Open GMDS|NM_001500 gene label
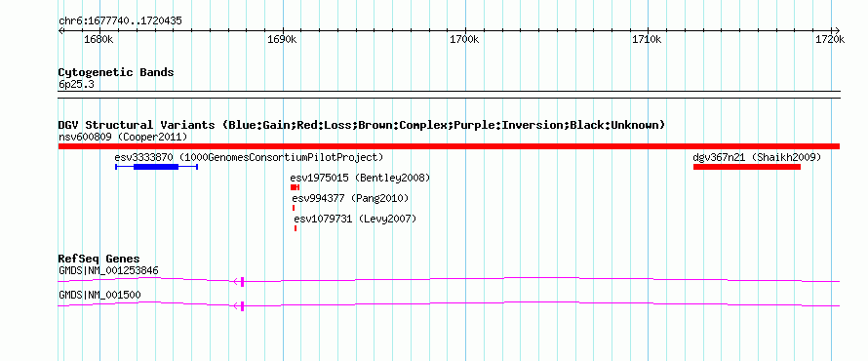This screenshot has height=361, width=868. pos(99,295)
